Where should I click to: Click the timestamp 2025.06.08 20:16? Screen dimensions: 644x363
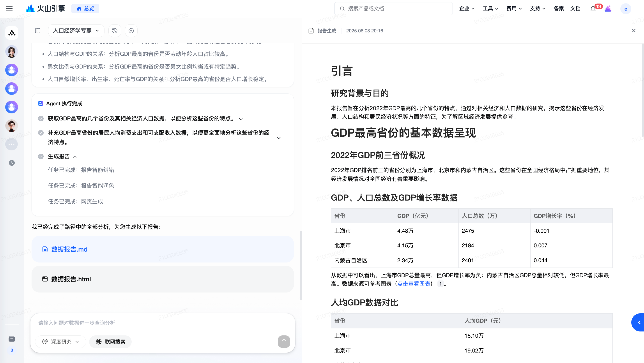tap(364, 30)
